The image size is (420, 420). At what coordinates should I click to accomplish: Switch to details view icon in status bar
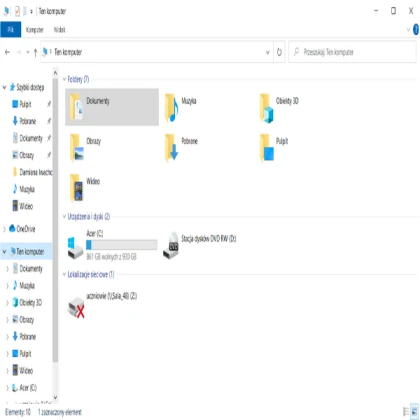[x=406, y=411]
